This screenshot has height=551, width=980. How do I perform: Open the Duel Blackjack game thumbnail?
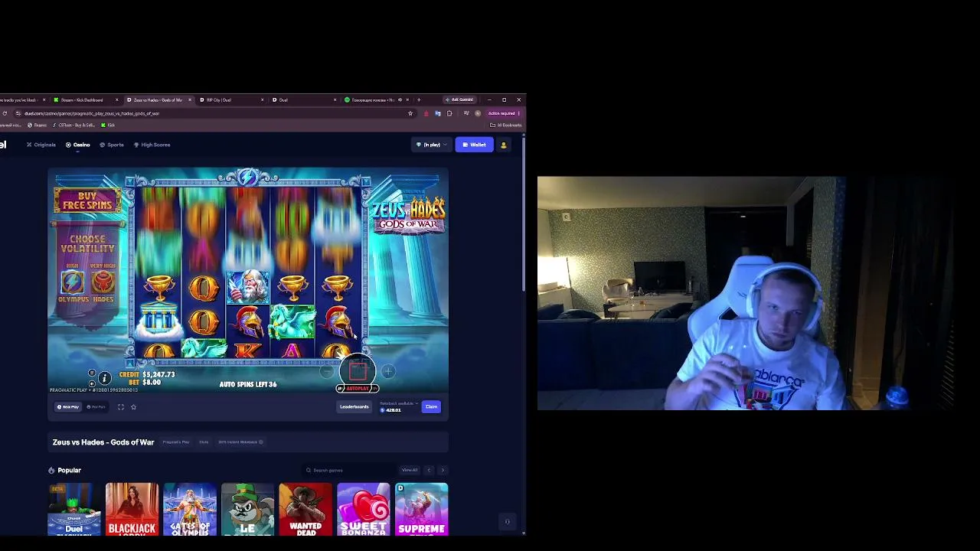(x=74, y=509)
